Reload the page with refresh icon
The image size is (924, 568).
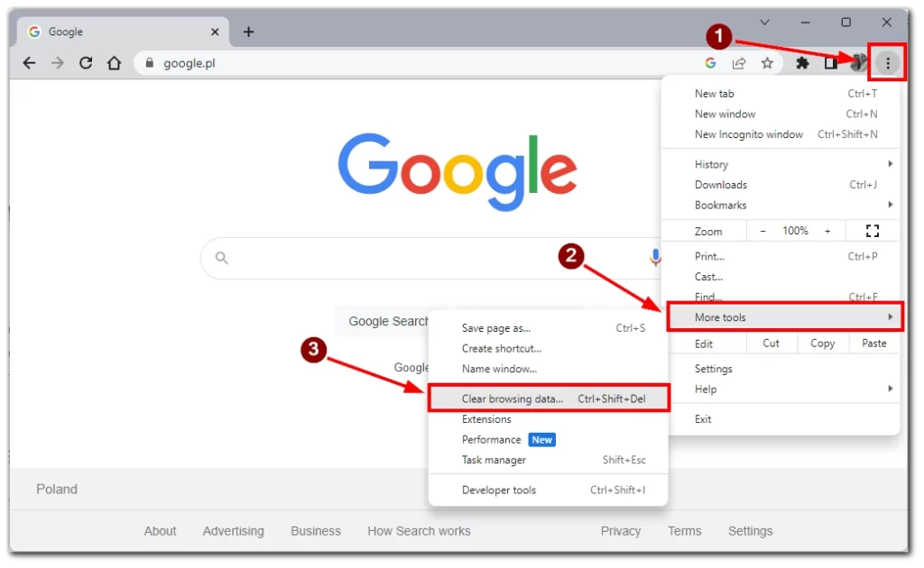(86, 63)
